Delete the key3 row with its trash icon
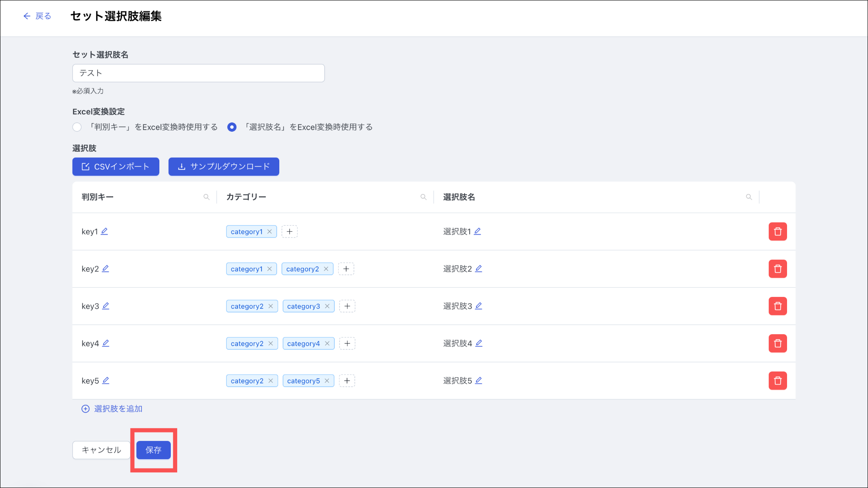Viewport: 868px width, 488px height. (x=777, y=306)
